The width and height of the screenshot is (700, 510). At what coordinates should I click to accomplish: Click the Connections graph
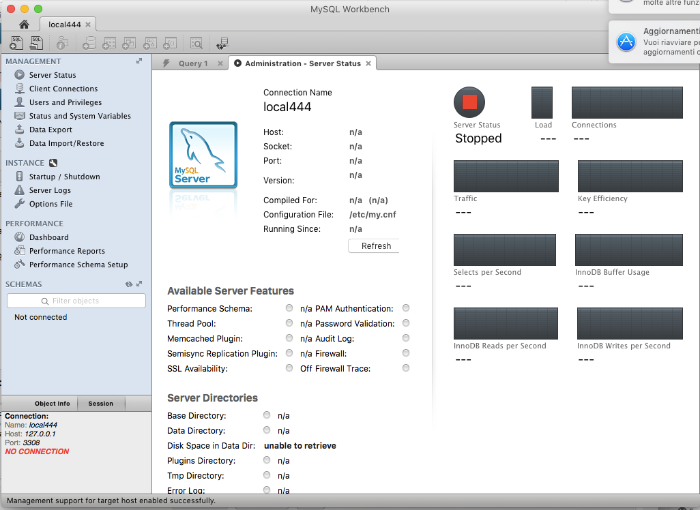click(627, 102)
